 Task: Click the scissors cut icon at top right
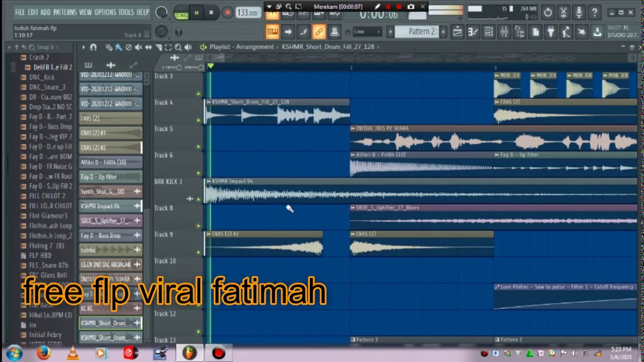point(563,12)
